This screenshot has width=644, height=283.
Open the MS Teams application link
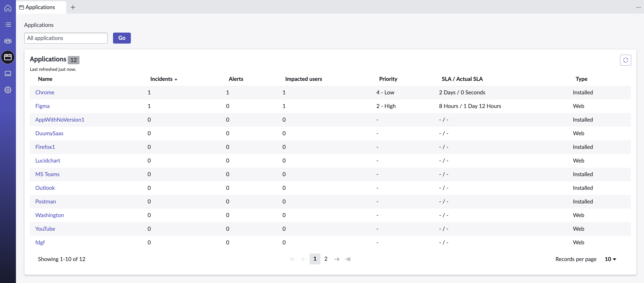pyautogui.click(x=47, y=174)
